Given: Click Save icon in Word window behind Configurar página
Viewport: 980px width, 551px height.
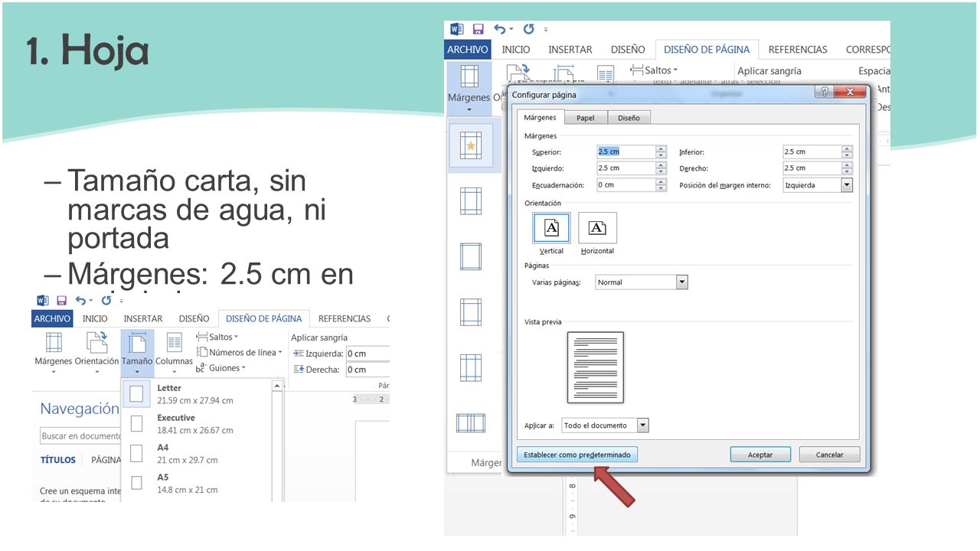Looking at the screenshot, I should pyautogui.click(x=478, y=29).
